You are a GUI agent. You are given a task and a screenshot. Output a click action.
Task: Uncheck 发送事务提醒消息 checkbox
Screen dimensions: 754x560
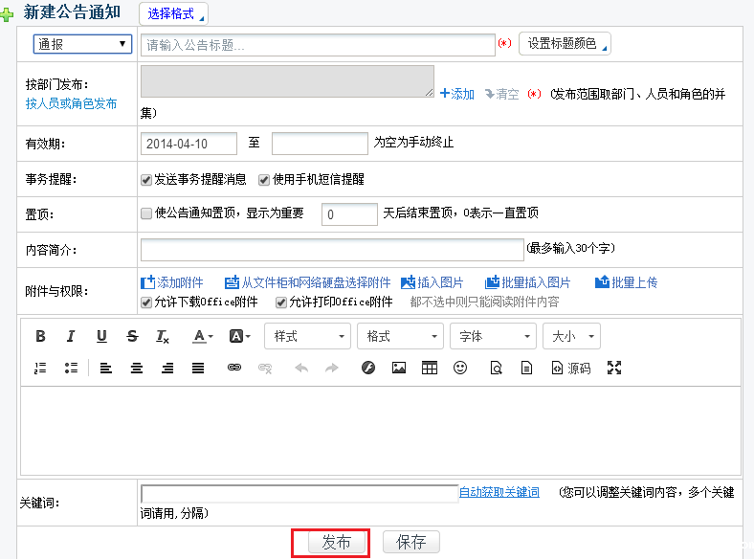coord(146,179)
